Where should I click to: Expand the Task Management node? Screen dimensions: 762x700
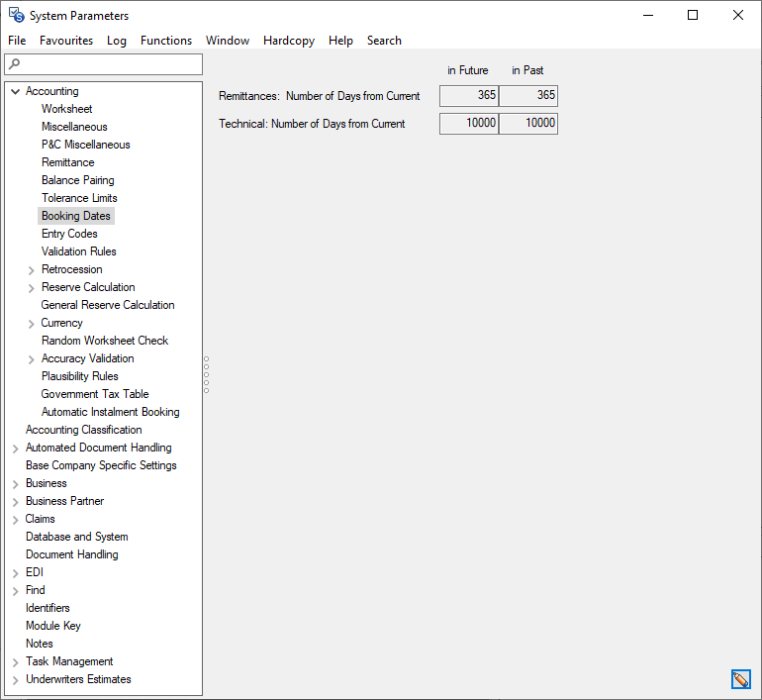coord(16,661)
